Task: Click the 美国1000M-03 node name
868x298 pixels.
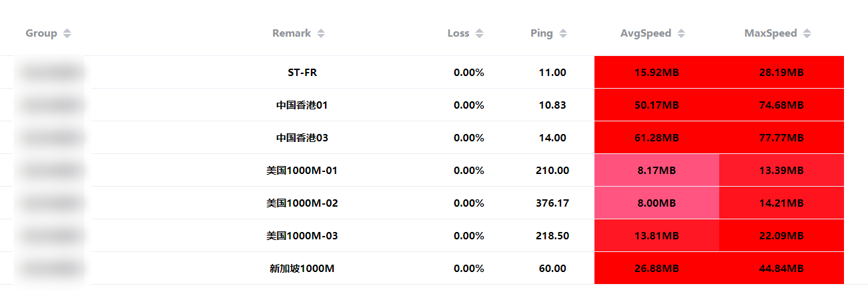Action: coord(302,235)
